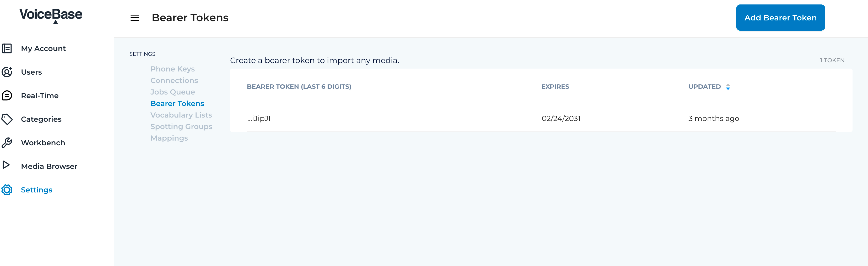This screenshot has height=266, width=868.
Task: Click the Settings gear icon
Action: coord(7,190)
